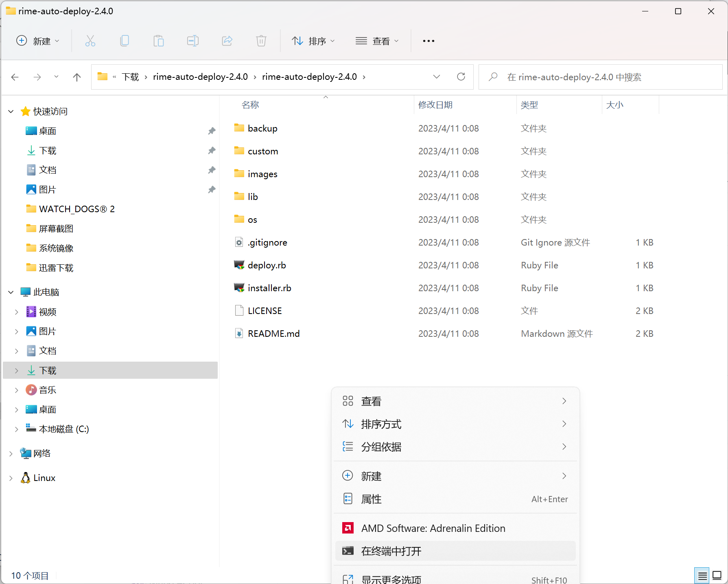Click the Rename icon in toolbar
This screenshot has height=584, width=728.
[192, 41]
